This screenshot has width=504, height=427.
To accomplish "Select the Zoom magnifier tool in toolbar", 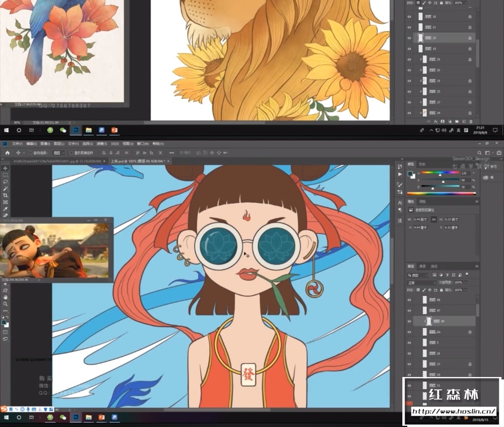I will coord(5,304).
